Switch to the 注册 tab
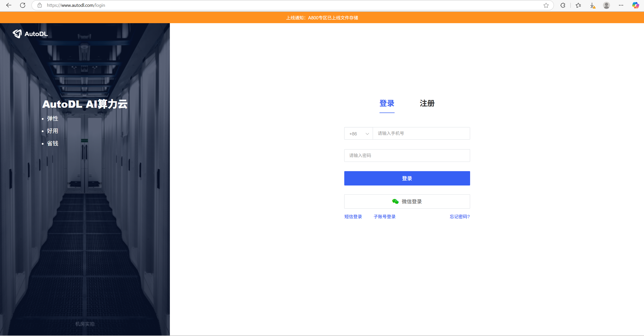 tap(427, 103)
